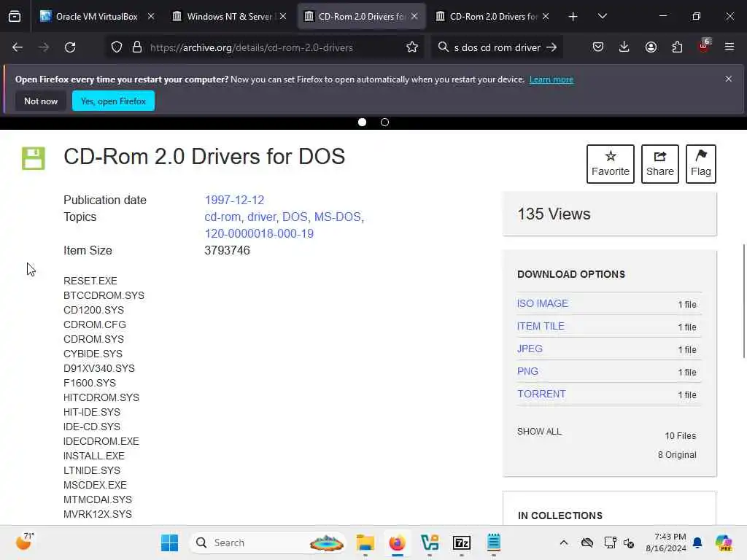Close the Windows NT & Server tab
Image resolution: width=747 pixels, height=560 pixels.
pos(283,17)
